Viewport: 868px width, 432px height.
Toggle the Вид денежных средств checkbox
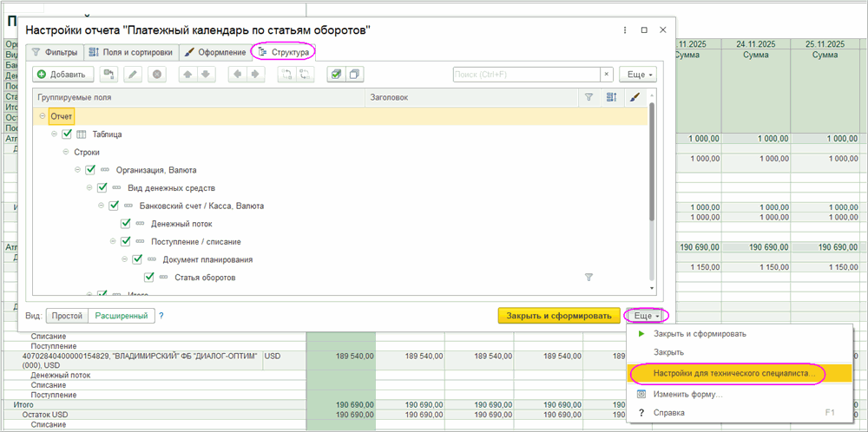[x=102, y=187]
